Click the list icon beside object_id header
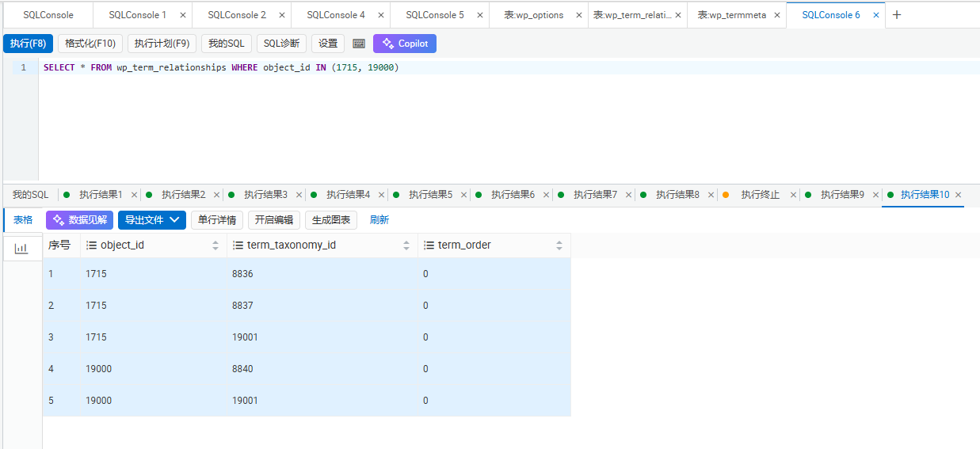This screenshot has width=980, height=449. tap(91, 245)
